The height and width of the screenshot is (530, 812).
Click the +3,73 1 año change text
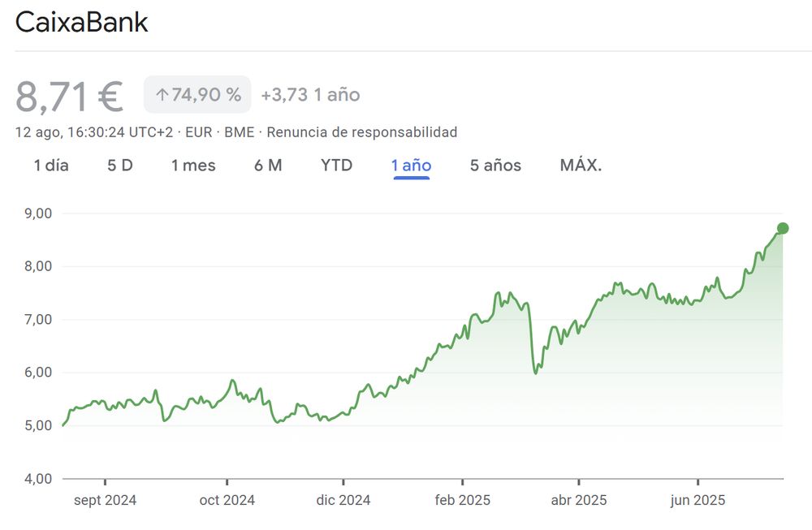click(310, 95)
